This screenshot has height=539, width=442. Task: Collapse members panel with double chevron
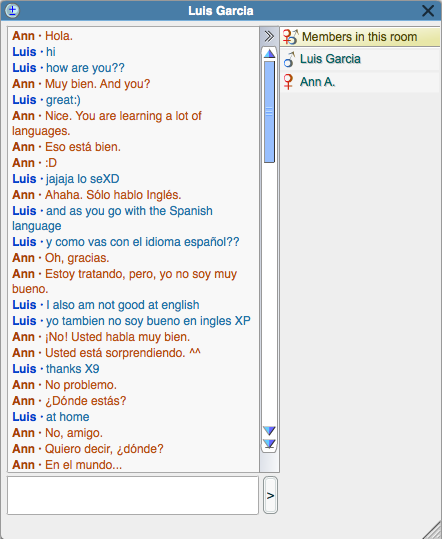[x=269, y=36]
